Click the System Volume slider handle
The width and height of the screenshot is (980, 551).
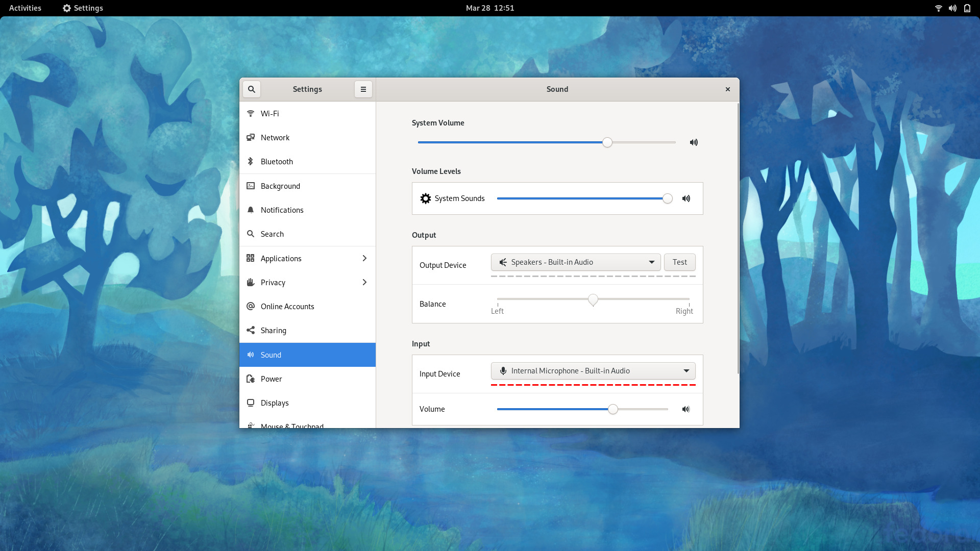(x=607, y=142)
